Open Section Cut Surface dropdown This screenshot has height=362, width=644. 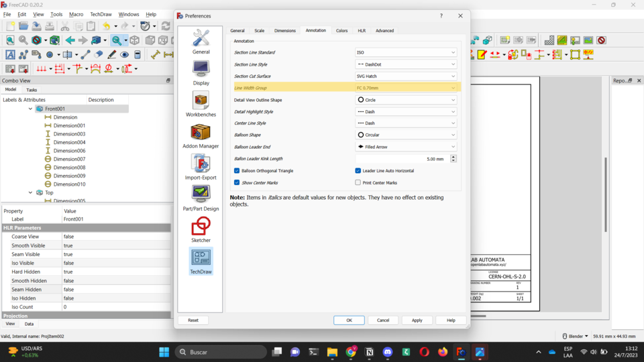click(x=406, y=76)
